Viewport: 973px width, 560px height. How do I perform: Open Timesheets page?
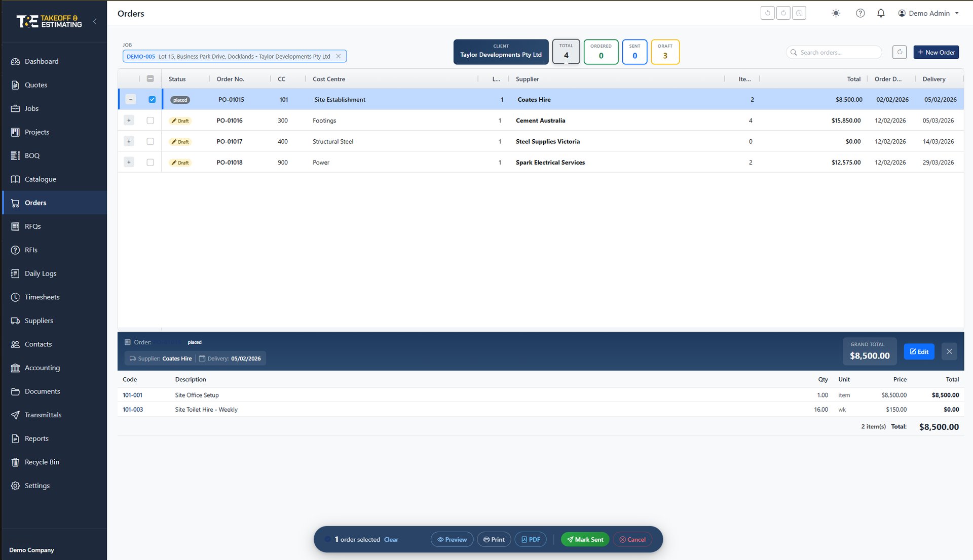coord(53,297)
